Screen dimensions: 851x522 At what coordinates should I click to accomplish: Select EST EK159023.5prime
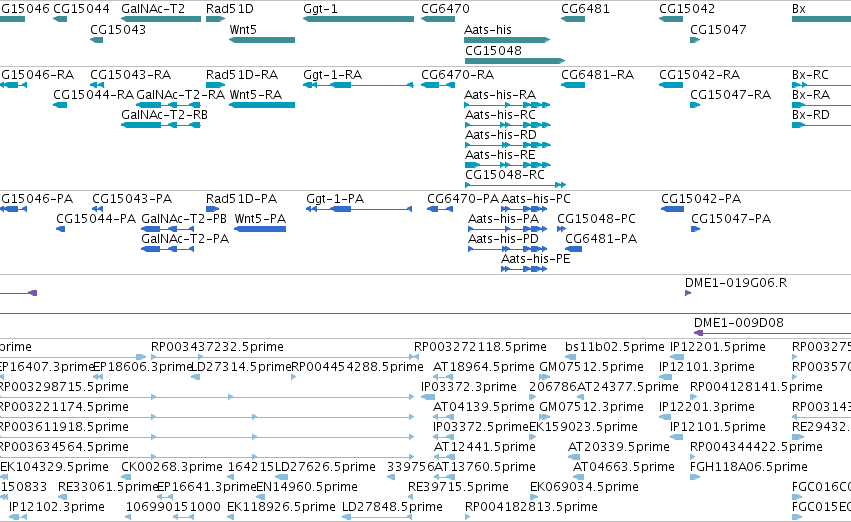point(532,437)
